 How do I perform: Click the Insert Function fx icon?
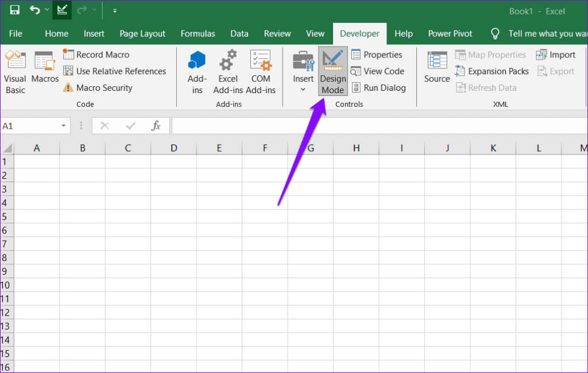click(x=156, y=126)
